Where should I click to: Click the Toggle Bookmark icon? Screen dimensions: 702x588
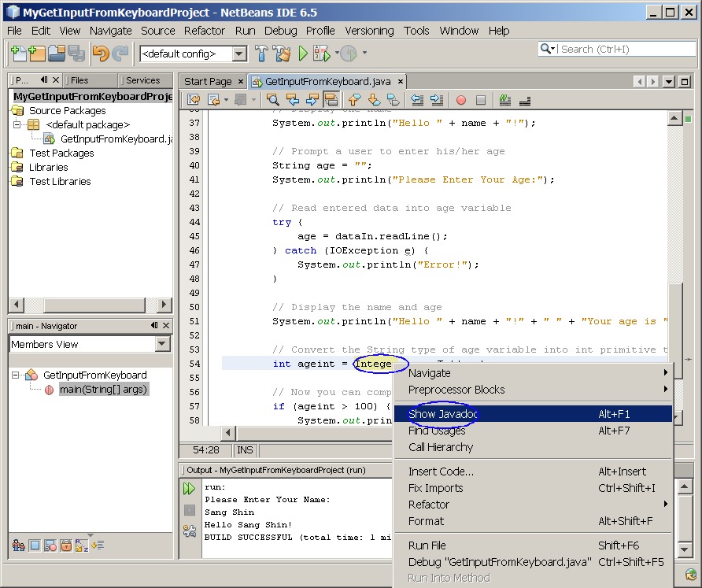point(393,100)
